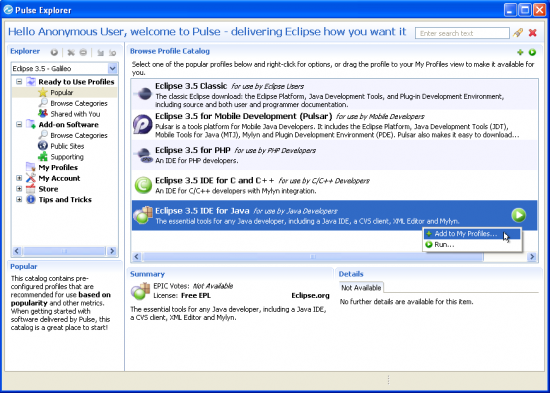Click the catalog horizontal scrollbar right arrow
Image resolution: width=550 pixels, height=393 pixels.
tap(532, 257)
